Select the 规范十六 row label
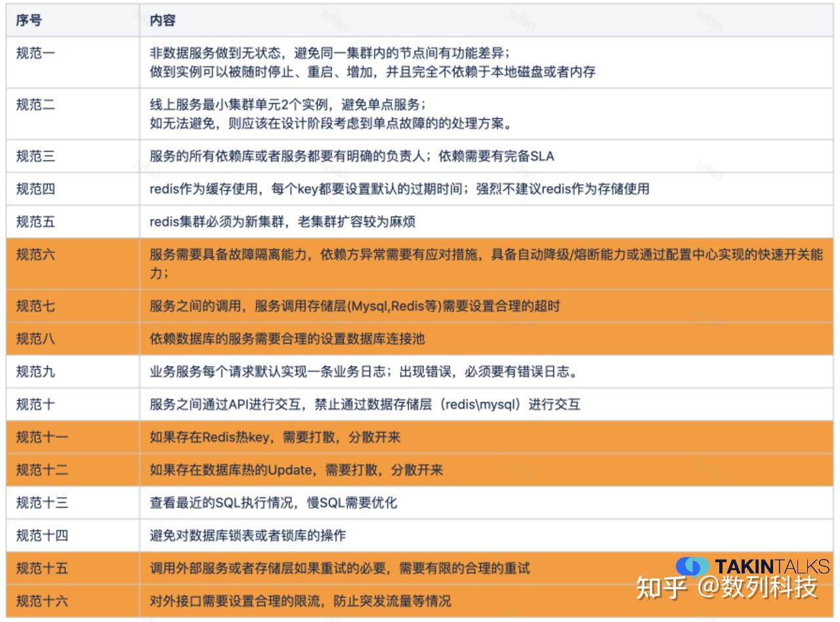This screenshot has width=840, height=622. click(42, 601)
